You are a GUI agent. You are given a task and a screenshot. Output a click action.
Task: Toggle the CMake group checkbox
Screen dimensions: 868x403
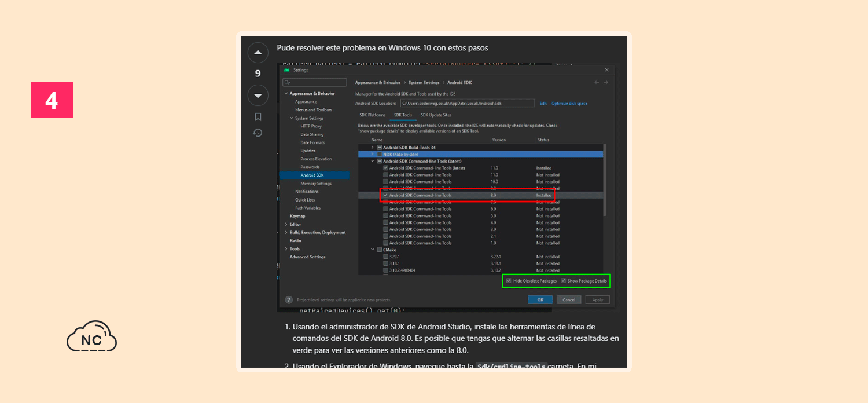[x=380, y=250]
